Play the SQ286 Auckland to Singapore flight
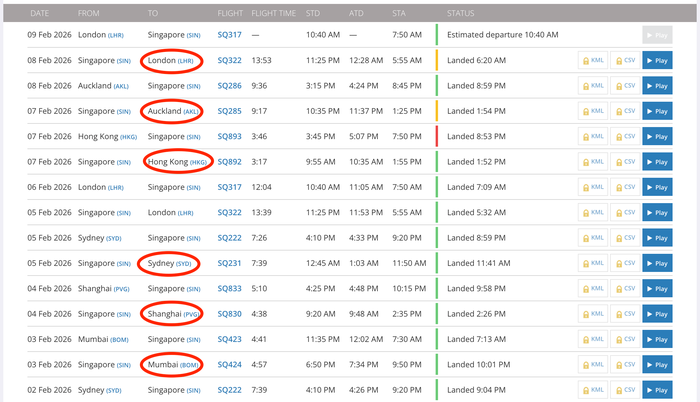Image resolution: width=700 pixels, height=402 pixels. point(657,86)
